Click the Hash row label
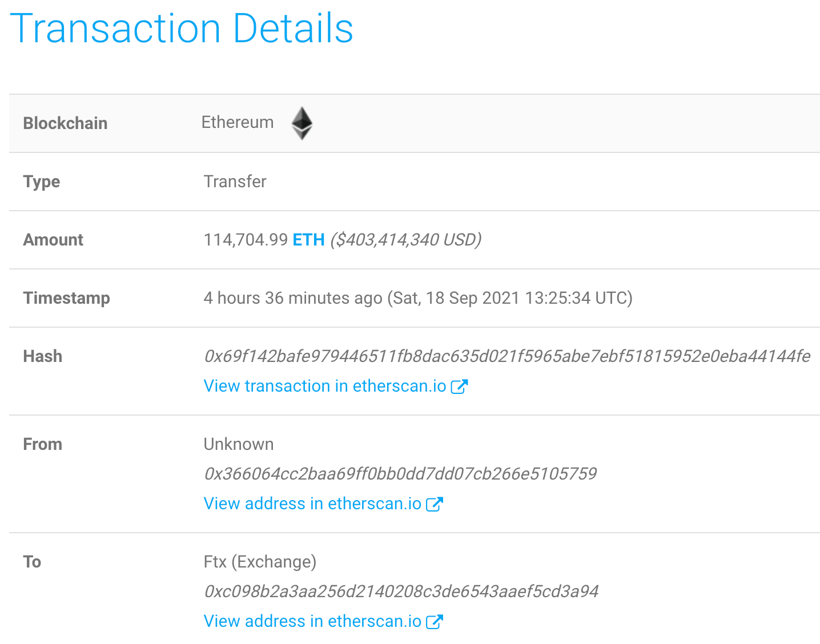Image resolution: width=820 pixels, height=644 pixels. tap(42, 356)
